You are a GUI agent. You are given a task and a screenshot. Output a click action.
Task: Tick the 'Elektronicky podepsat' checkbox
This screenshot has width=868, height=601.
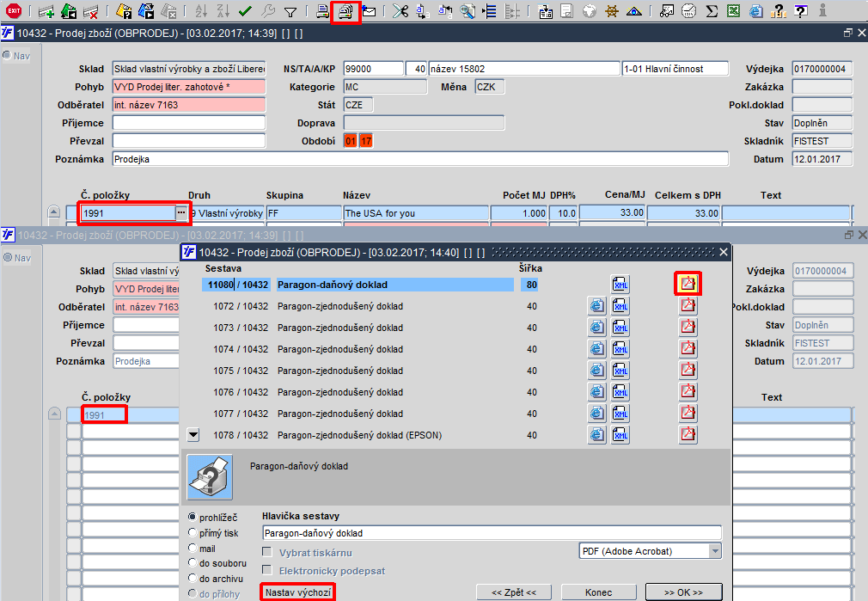(x=267, y=570)
